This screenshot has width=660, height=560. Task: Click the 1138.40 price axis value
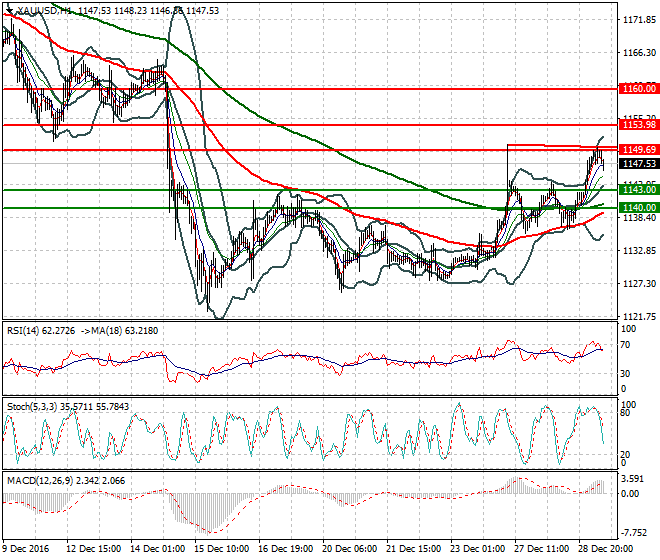pos(639,217)
